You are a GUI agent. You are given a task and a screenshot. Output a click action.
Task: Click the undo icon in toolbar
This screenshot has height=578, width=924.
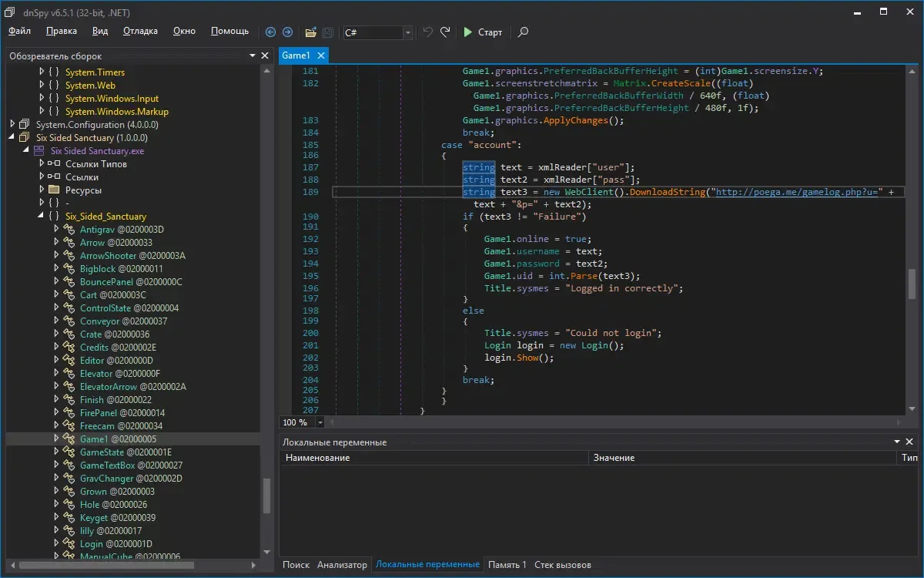[x=428, y=32]
